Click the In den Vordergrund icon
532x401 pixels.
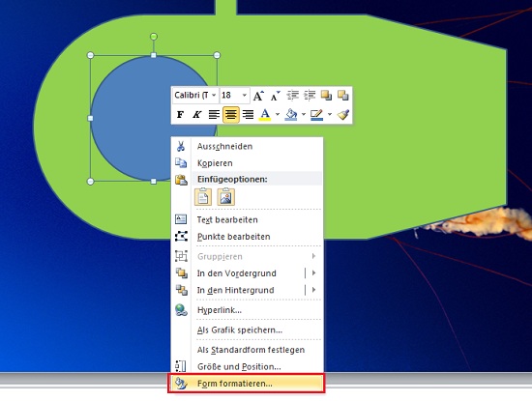click(x=181, y=273)
